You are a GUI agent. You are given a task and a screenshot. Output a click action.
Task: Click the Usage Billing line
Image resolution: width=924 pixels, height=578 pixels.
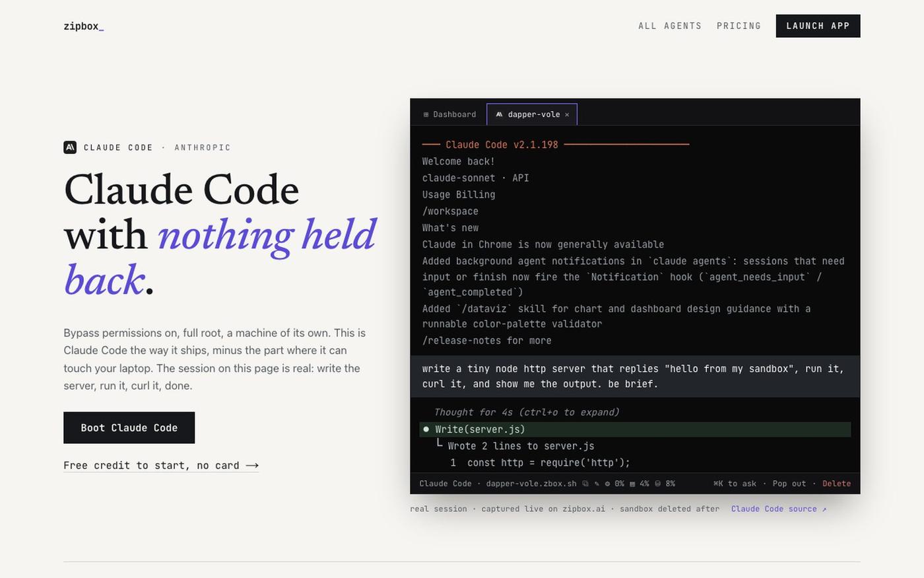459,195
